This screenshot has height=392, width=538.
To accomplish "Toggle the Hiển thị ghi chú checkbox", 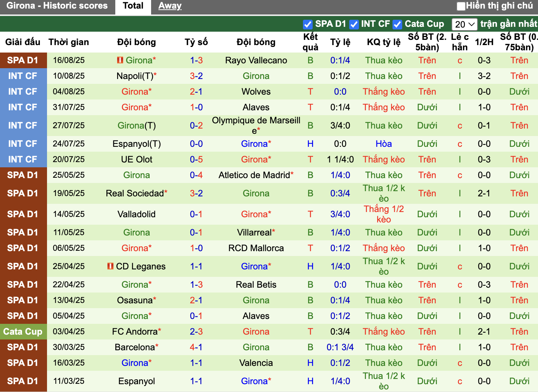I will pyautogui.click(x=461, y=6).
